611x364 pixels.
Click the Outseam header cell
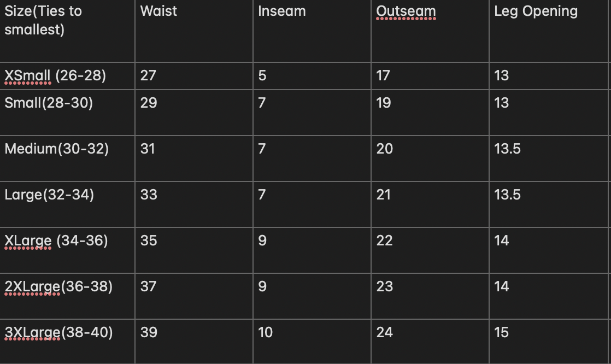(x=430, y=31)
